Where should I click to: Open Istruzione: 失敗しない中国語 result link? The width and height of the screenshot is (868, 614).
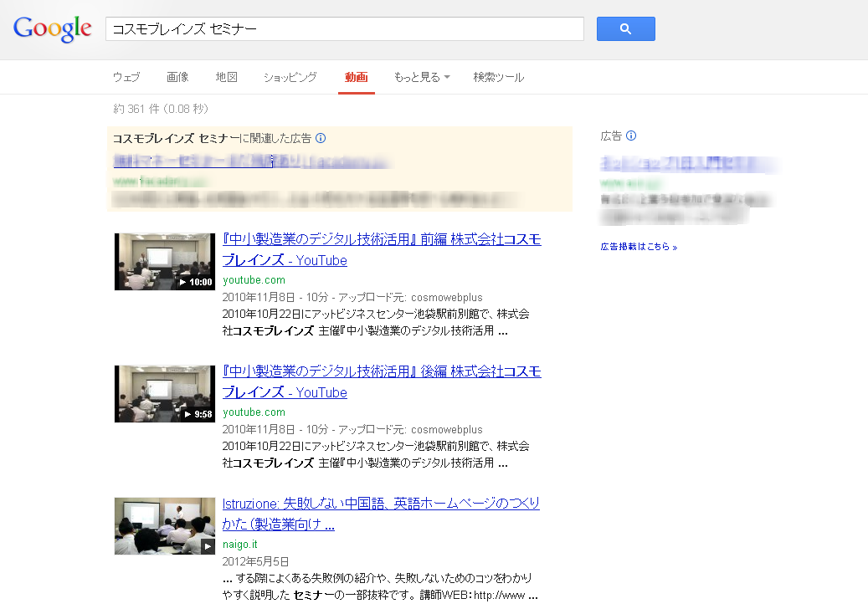pyautogui.click(x=381, y=514)
